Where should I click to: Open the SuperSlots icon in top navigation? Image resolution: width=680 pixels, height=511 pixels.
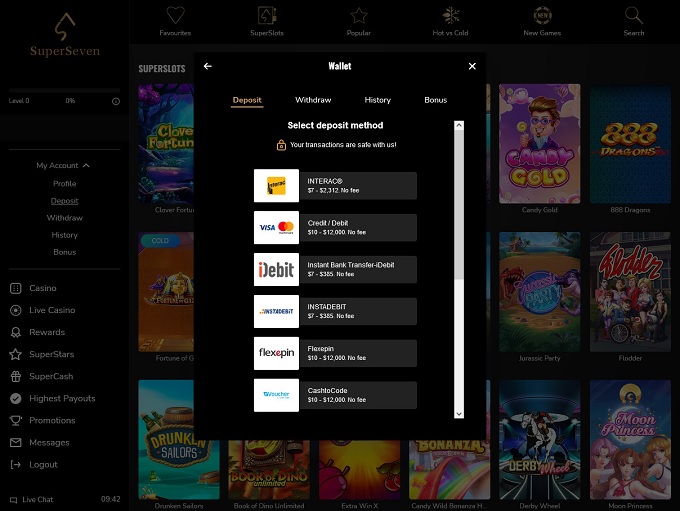(x=267, y=16)
